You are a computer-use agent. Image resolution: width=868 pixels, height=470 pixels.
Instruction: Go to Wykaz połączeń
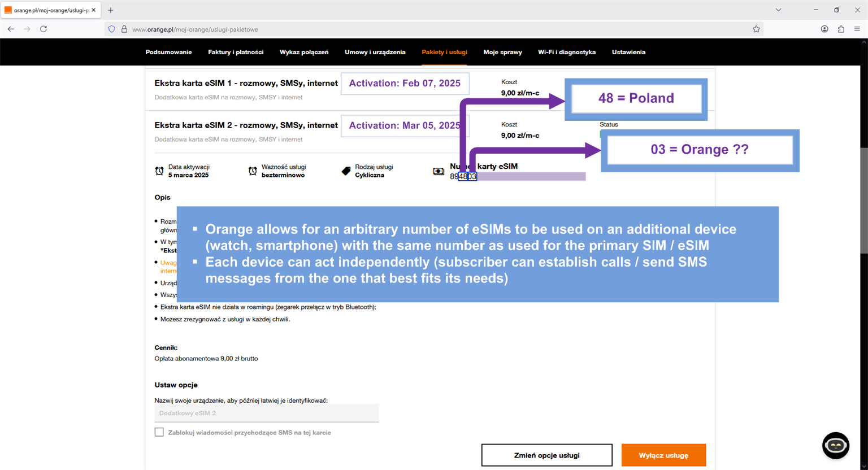[304, 52]
